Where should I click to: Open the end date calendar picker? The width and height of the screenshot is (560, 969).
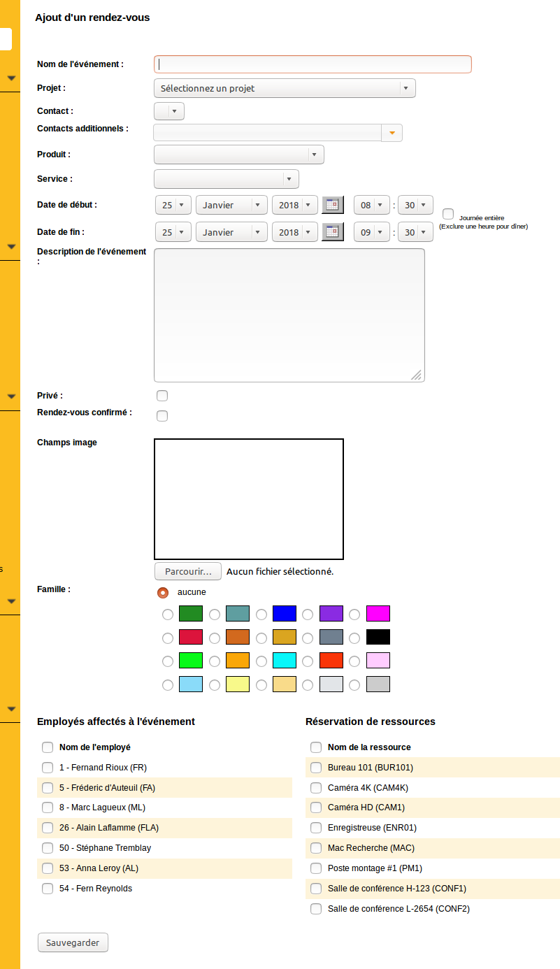333,231
